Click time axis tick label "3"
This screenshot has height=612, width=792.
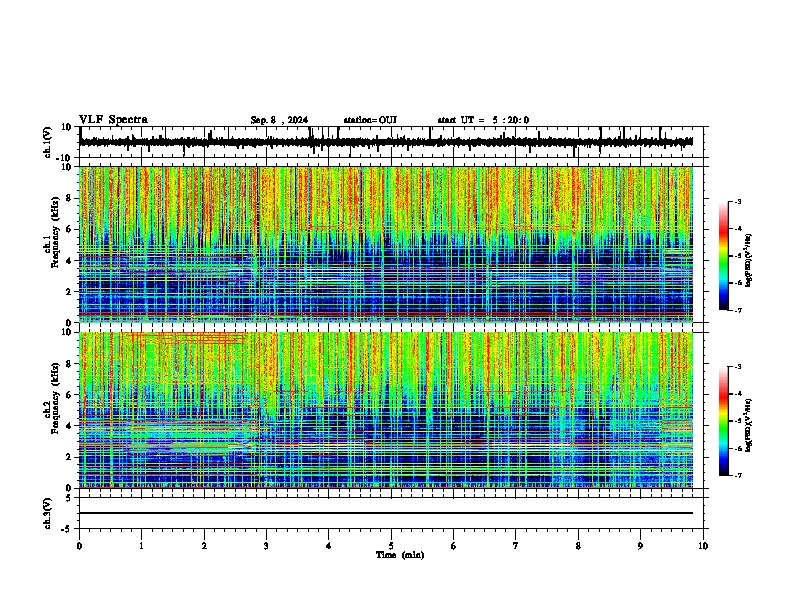click(x=266, y=546)
